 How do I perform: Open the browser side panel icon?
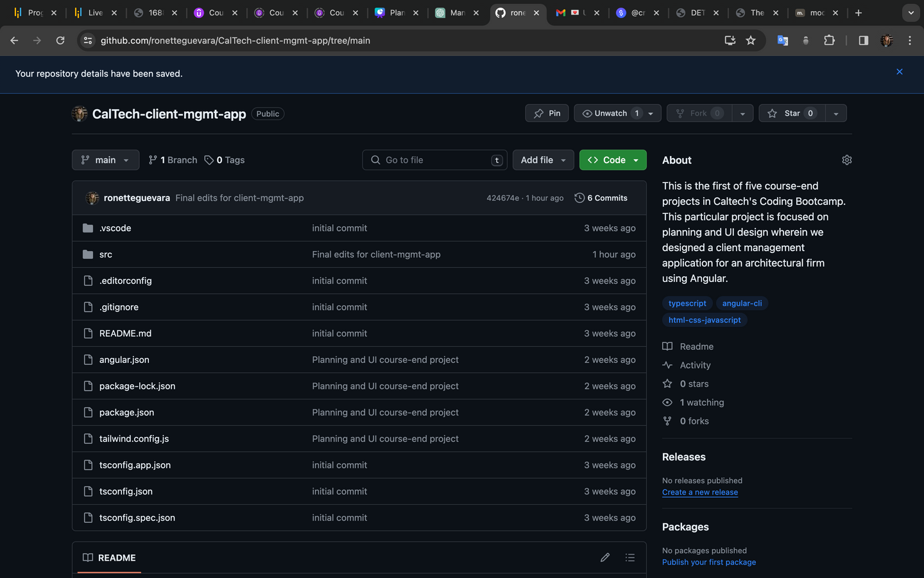[863, 40]
